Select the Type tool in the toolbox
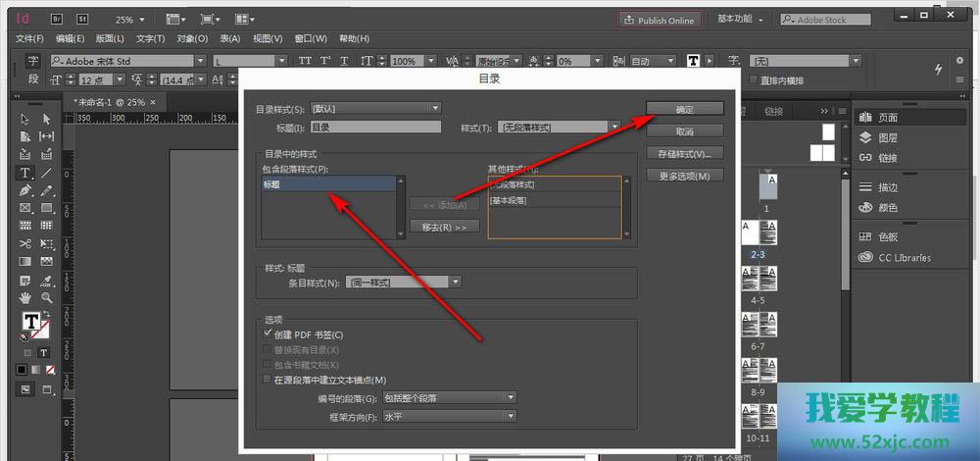The height and width of the screenshot is (461, 980). (25, 172)
